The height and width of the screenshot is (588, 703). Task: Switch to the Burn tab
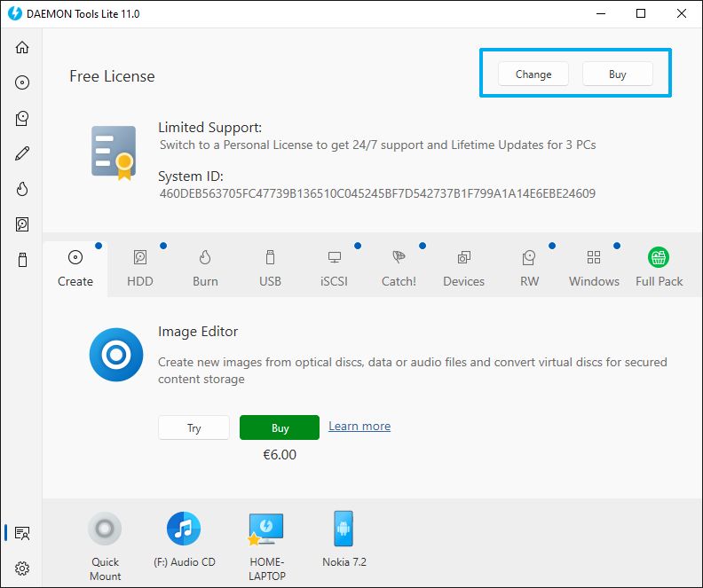point(205,269)
